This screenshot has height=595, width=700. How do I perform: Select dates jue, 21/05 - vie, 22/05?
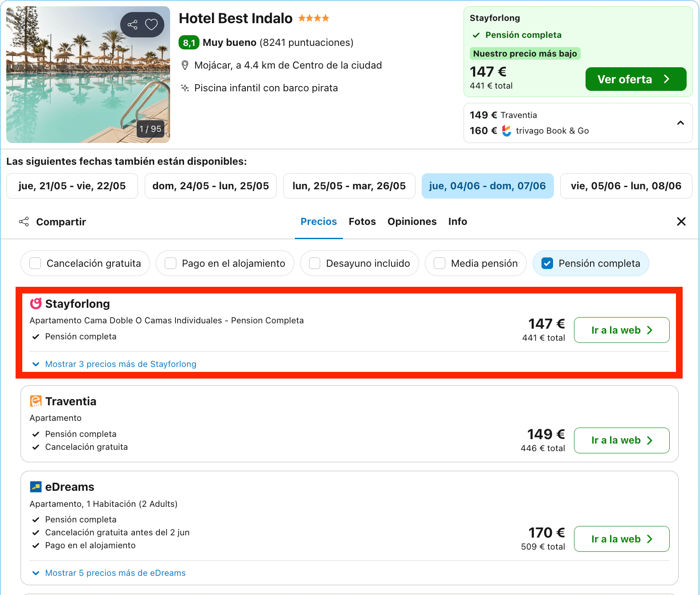pyautogui.click(x=72, y=186)
